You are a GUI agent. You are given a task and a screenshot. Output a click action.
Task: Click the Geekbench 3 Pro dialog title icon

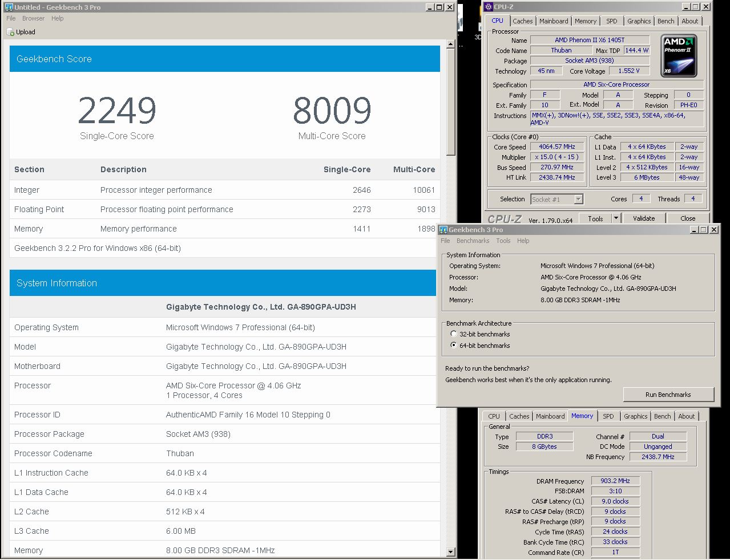click(443, 229)
